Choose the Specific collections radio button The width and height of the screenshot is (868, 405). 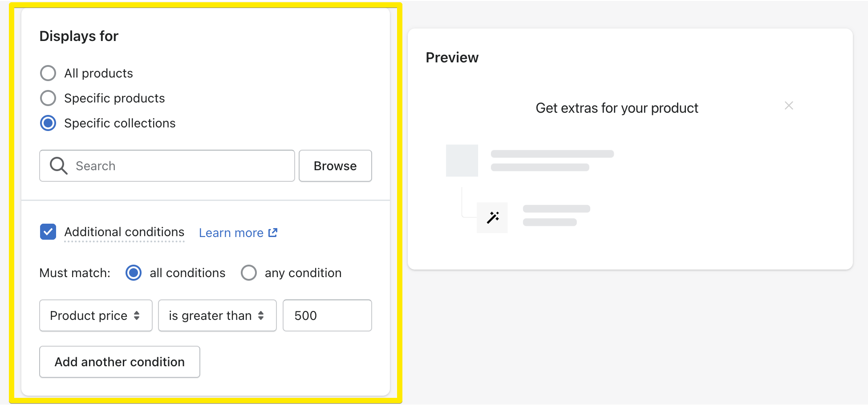[x=48, y=123]
